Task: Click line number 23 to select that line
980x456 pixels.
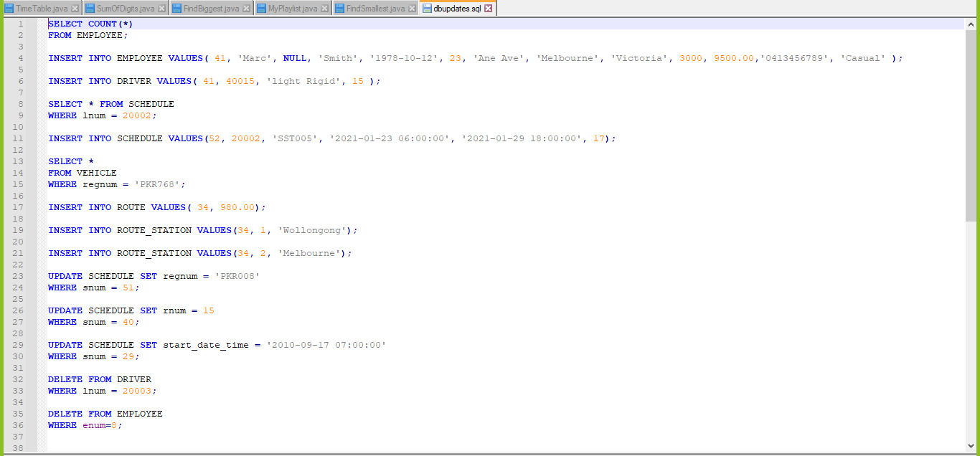Action: click(x=17, y=275)
